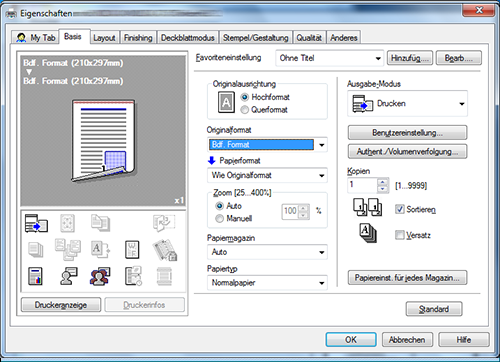Click the blue arrow next to Papierformat

point(212,161)
